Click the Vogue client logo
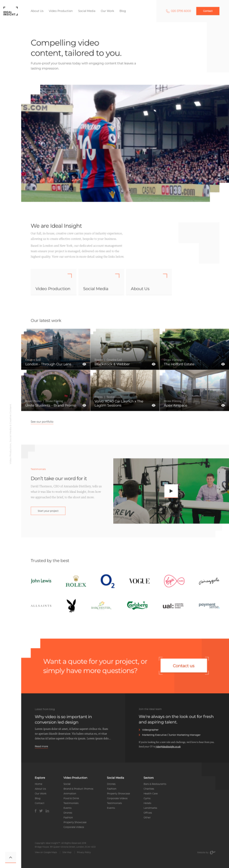229x868 pixels. [x=139, y=581]
